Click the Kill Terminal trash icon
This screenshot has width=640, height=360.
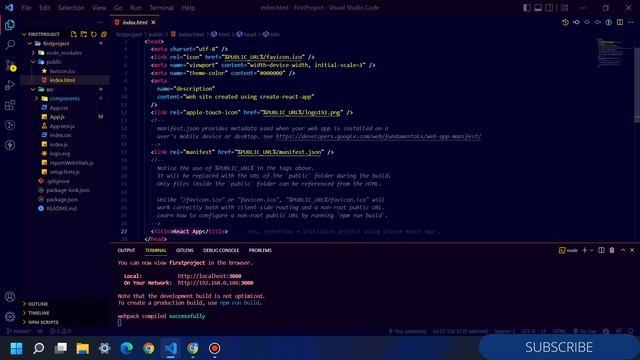[612, 250]
